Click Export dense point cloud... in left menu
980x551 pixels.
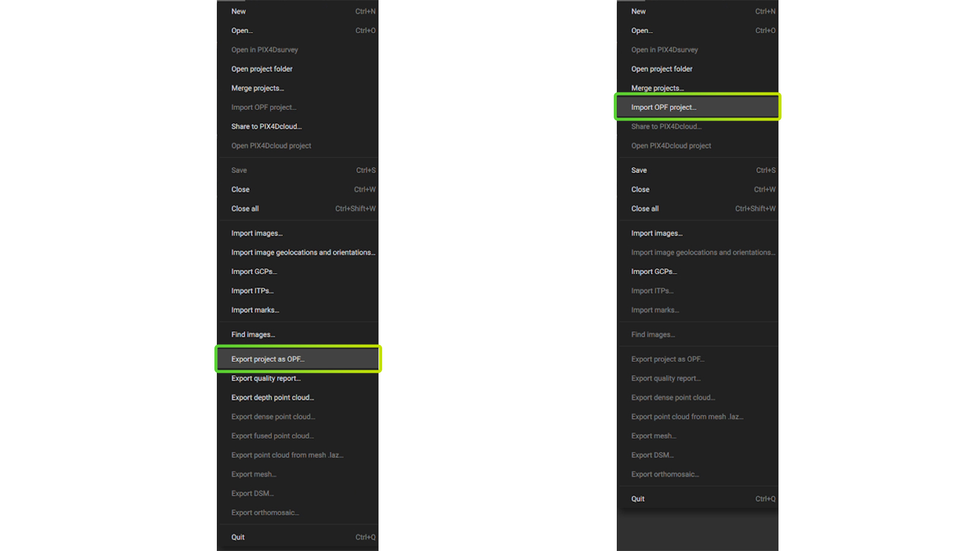(298, 417)
